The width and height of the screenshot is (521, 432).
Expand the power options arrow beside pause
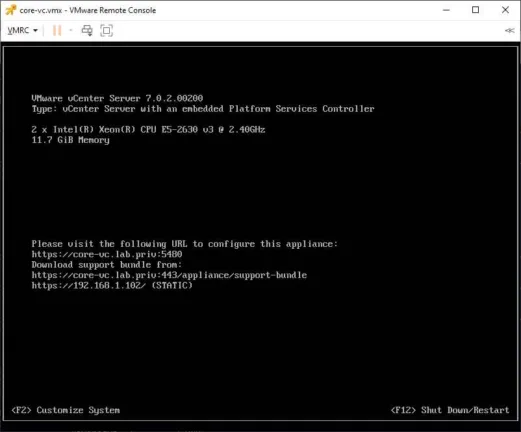[71, 30]
